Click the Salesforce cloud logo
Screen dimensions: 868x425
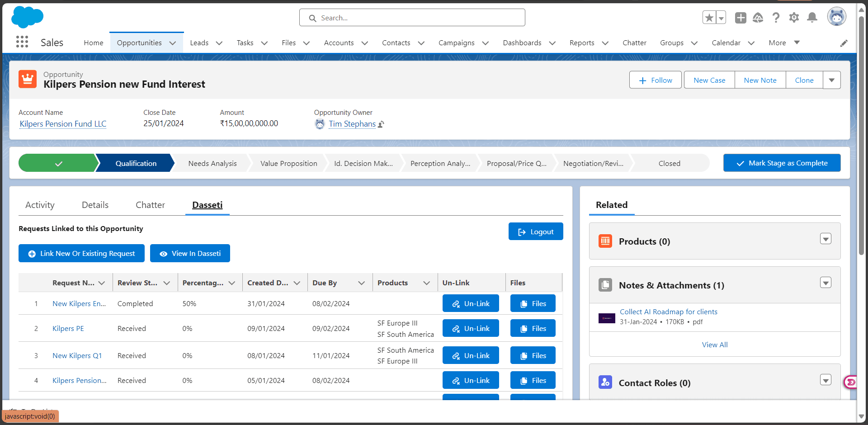[27, 17]
